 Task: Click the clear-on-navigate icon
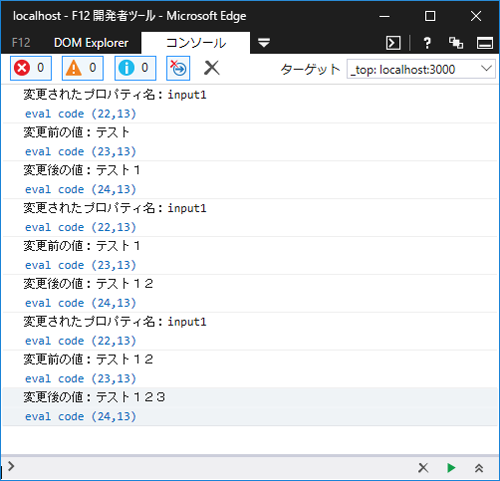(x=178, y=68)
